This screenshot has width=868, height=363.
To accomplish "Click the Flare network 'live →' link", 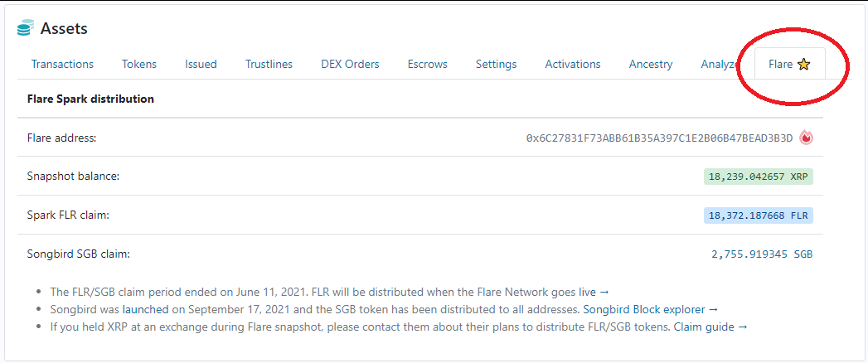I will tap(594, 292).
